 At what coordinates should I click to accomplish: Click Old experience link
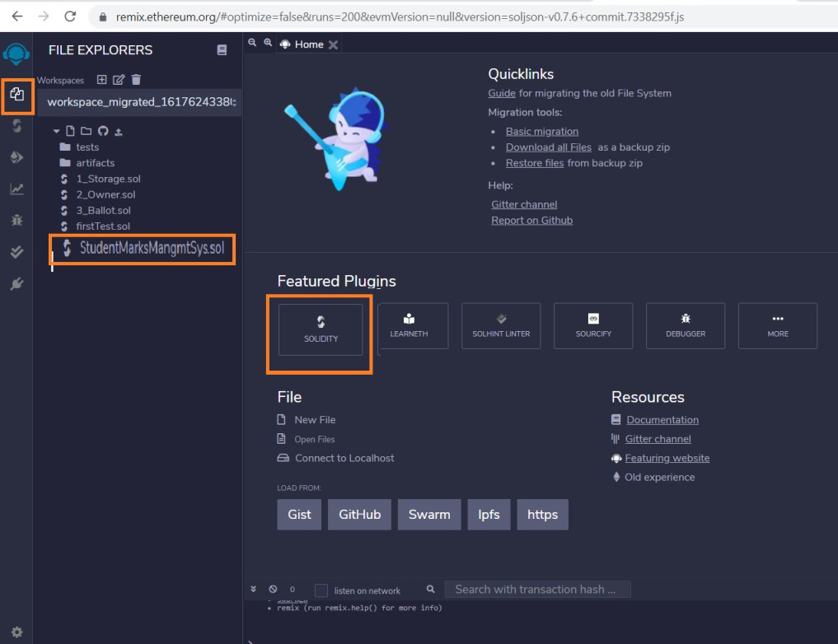pos(659,478)
